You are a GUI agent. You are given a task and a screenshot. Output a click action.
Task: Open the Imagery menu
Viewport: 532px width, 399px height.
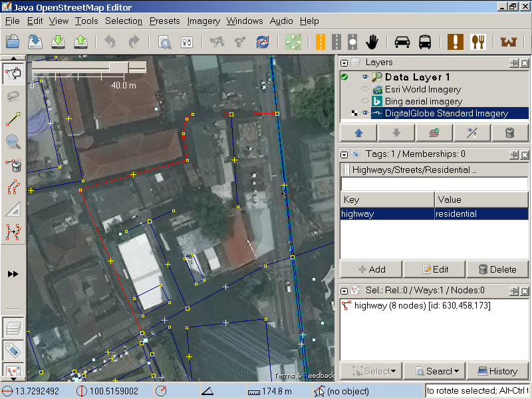point(203,21)
